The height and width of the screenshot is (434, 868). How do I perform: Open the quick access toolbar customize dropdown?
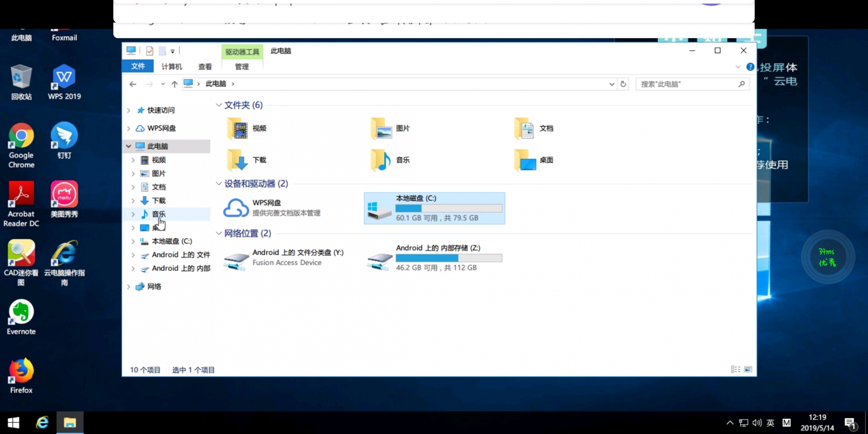[173, 51]
